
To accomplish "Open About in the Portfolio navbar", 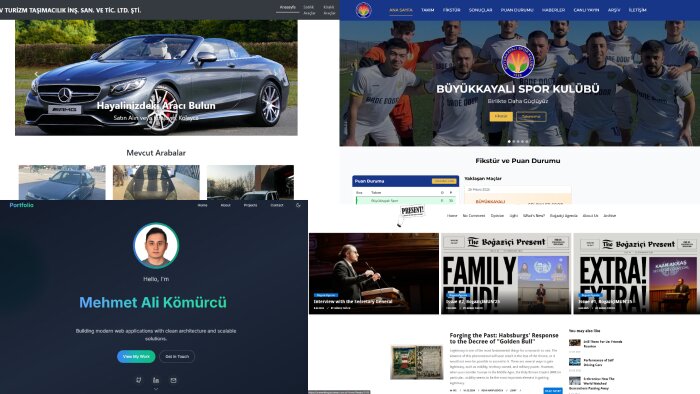I will 225,205.
